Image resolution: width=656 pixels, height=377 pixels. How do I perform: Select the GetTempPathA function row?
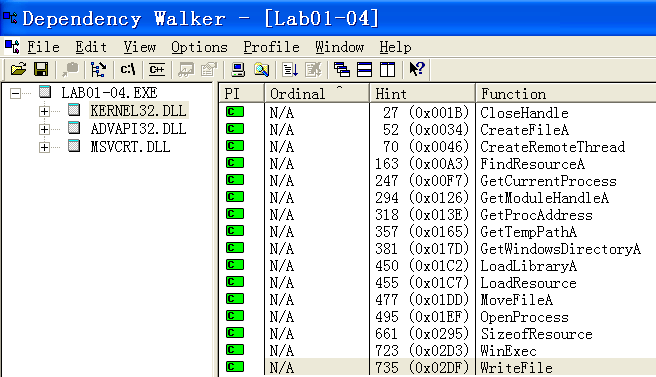(438, 231)
